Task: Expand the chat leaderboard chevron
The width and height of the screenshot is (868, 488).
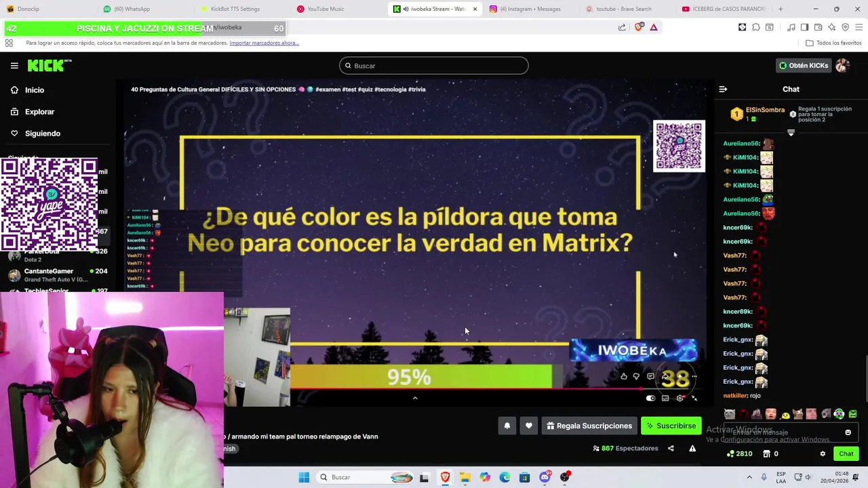Action: [791, 133]
